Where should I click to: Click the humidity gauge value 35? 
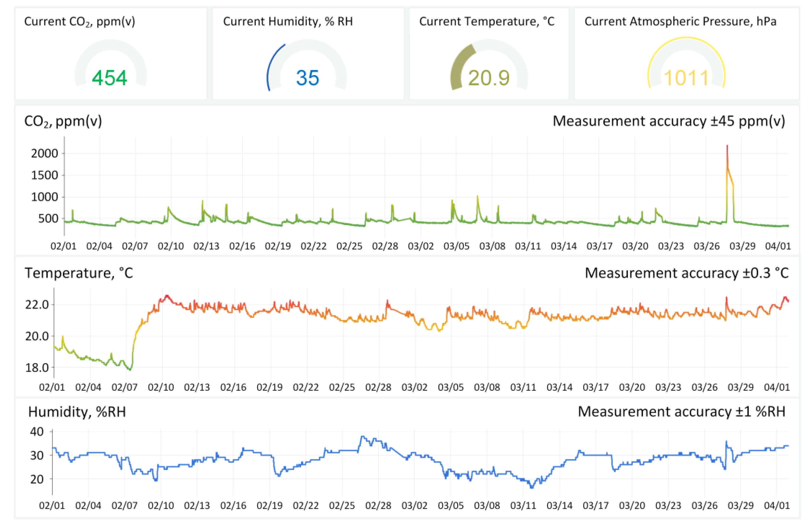pos(308,78)
